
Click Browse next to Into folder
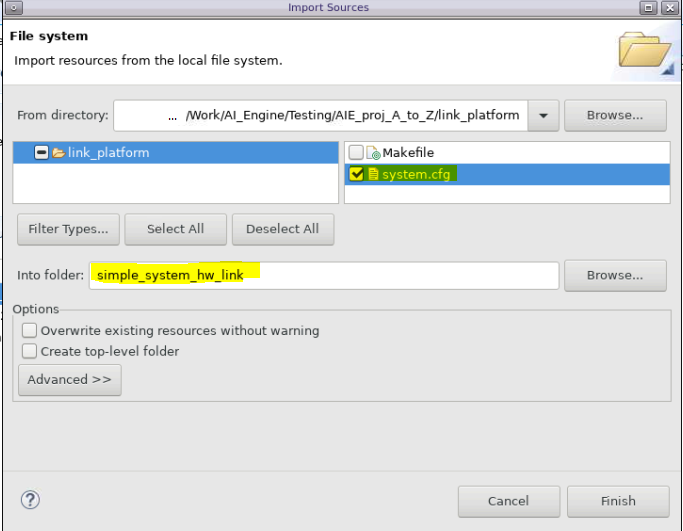pyautogui.click(x=615, y=275)
